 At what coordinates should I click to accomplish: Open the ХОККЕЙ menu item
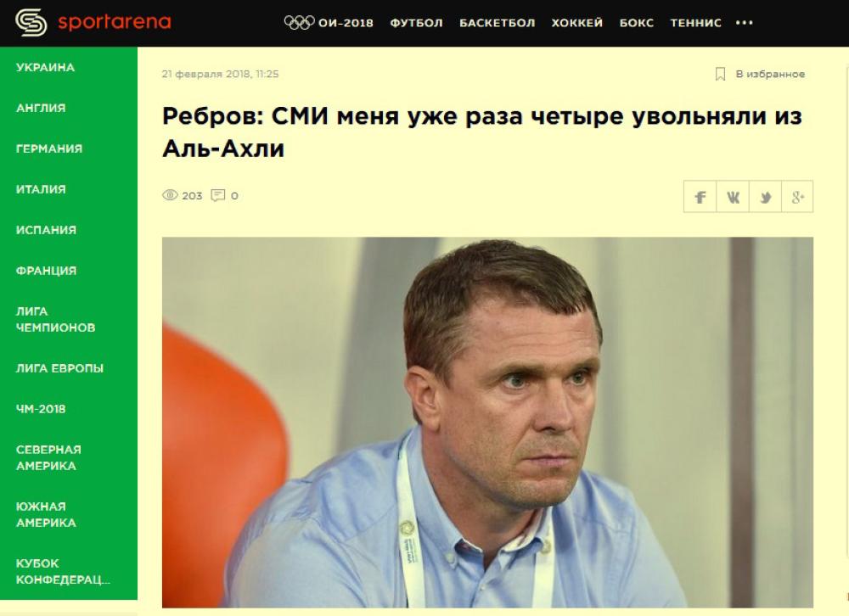[577, 23]
